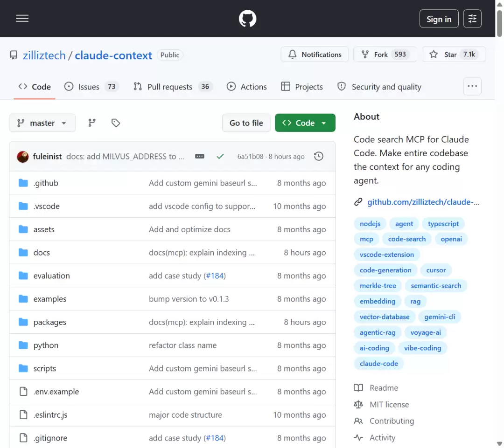Select the semantic-search topic tag
Image resolution: width=504 pixels, height=448 pixels.
pos(436,285)
